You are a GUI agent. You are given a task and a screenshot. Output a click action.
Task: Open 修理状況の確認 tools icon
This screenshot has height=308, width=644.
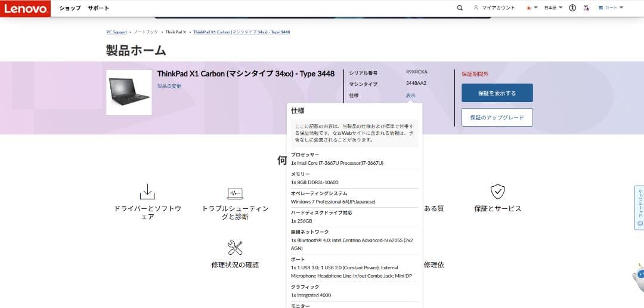click(235, 248)
